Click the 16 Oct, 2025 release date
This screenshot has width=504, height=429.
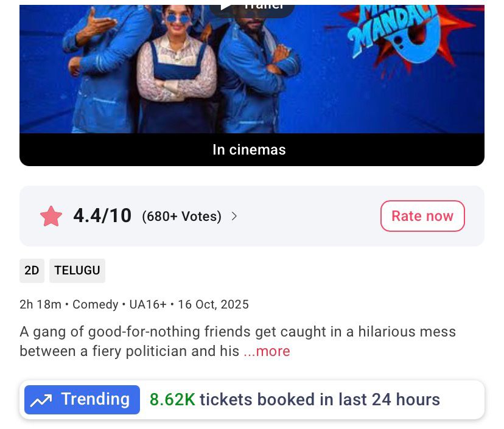coord(213,304)
